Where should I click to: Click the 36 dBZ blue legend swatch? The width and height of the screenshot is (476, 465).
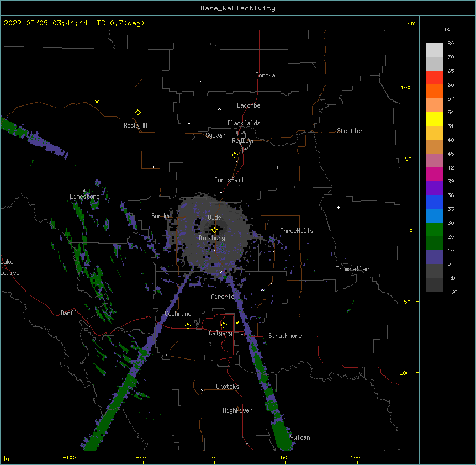434,202
